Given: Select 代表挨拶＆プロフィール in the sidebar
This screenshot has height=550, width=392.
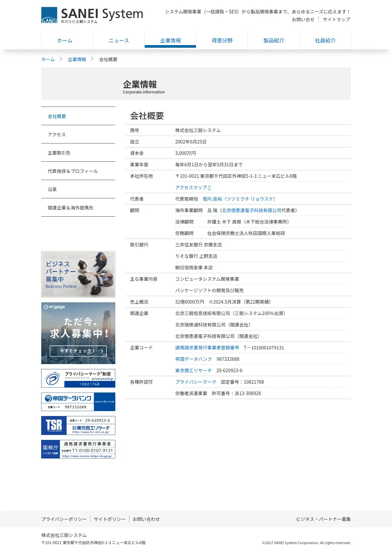Looking at the screenshot, I should pyautogui.click(x=78, y=171).
